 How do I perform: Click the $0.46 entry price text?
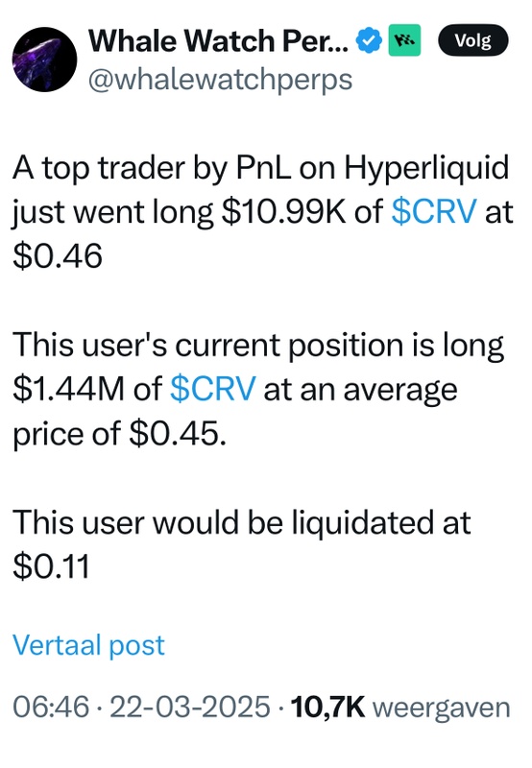pyautogui.click(x=58, y=256)
